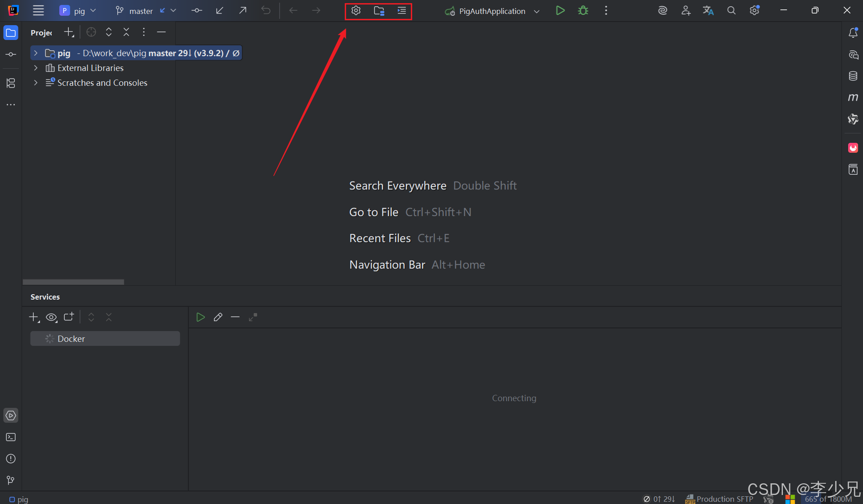
Task: Run PigAuthApplication with green play button
Action: point(560,11)
